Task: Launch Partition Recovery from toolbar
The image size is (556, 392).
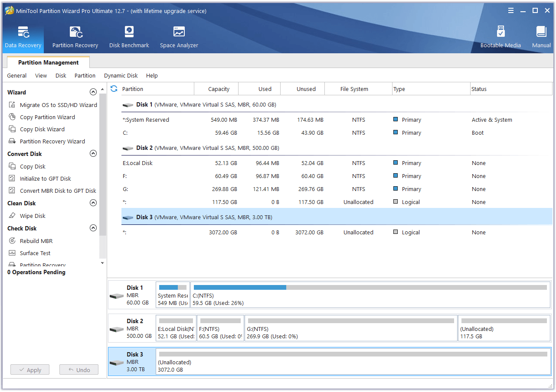Action: point(75,37)
